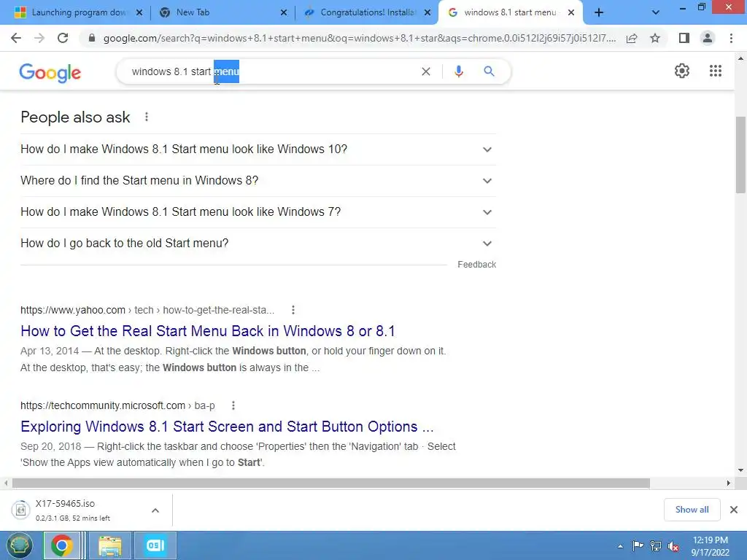Click the yahoo.com result URL breadcrumb

coord(147,310)
